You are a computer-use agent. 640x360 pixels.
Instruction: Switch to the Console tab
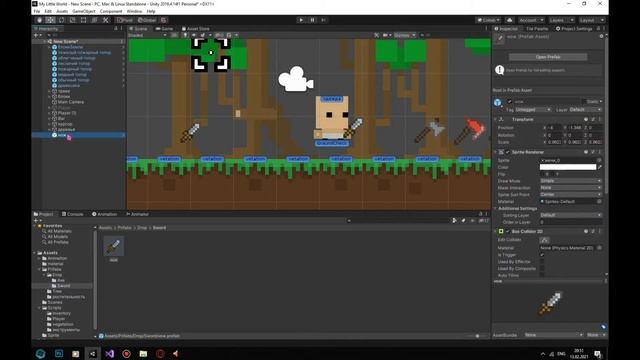[x=73, y=214]
